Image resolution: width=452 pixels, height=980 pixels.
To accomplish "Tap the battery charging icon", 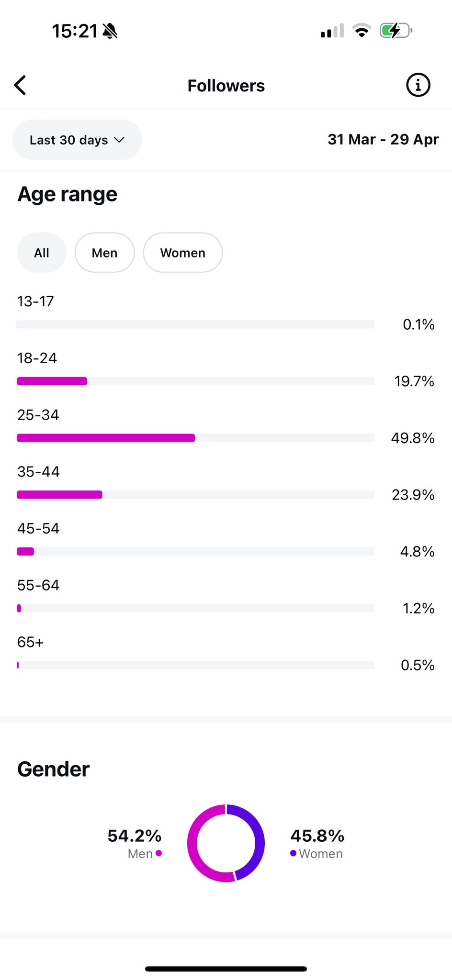I will 395,31.
